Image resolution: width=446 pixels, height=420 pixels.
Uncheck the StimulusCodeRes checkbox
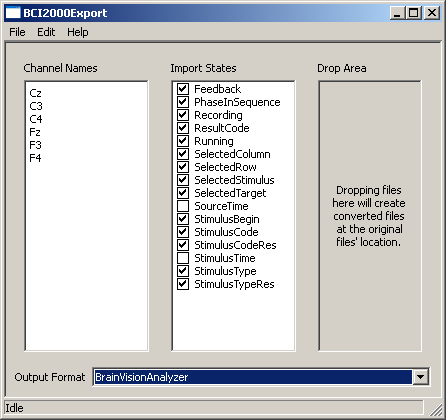(x=183, y=245)
